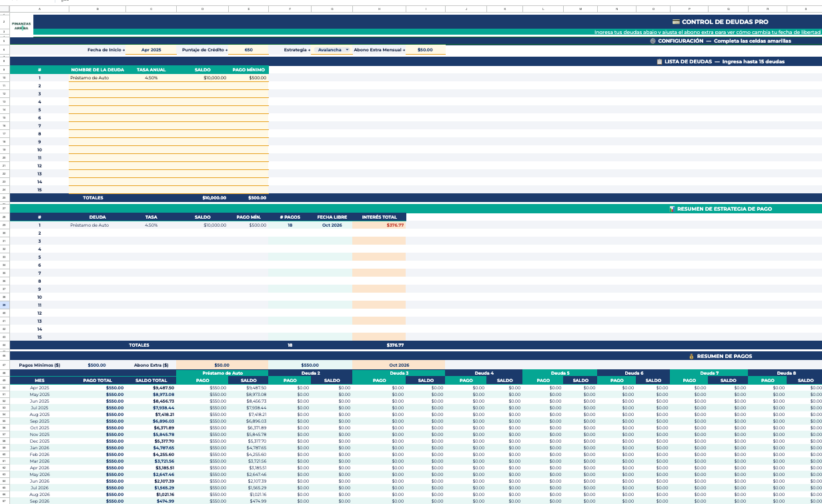Screen dimensions: 822x504
Task: Click the NOMBRE DE LA DEUDA column heading
Action: 97,69
